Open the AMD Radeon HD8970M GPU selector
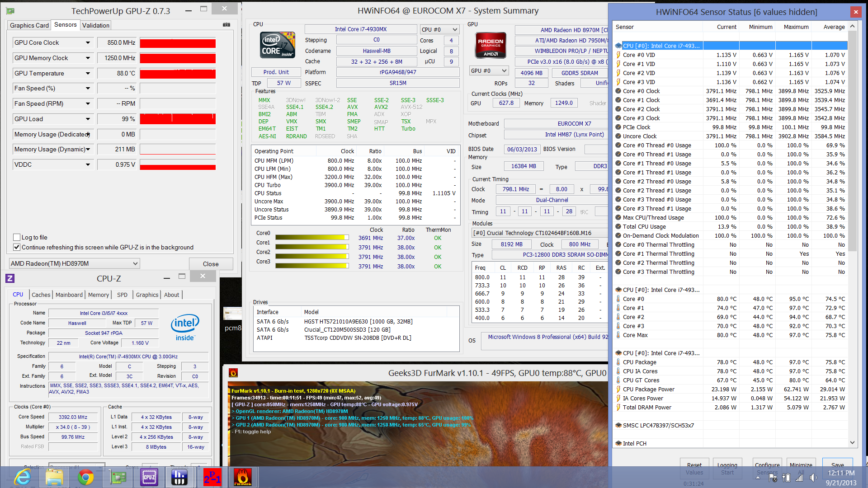 coord(74,263)
